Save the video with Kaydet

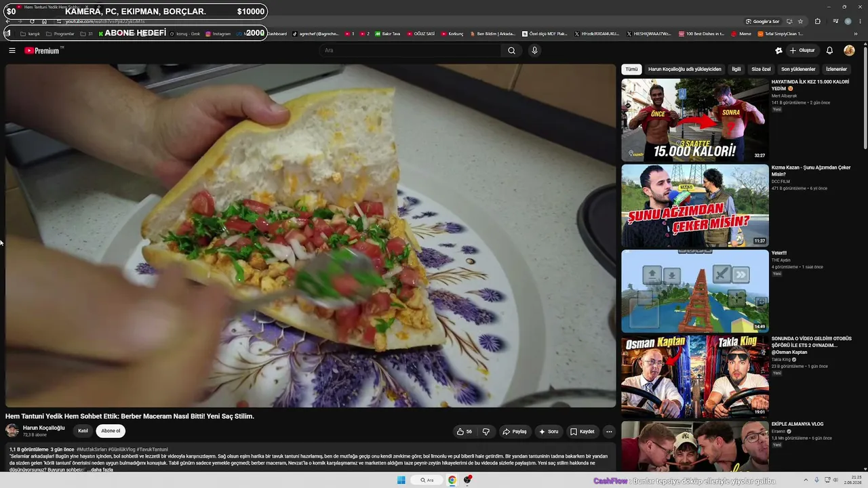[x=582, y=432]
